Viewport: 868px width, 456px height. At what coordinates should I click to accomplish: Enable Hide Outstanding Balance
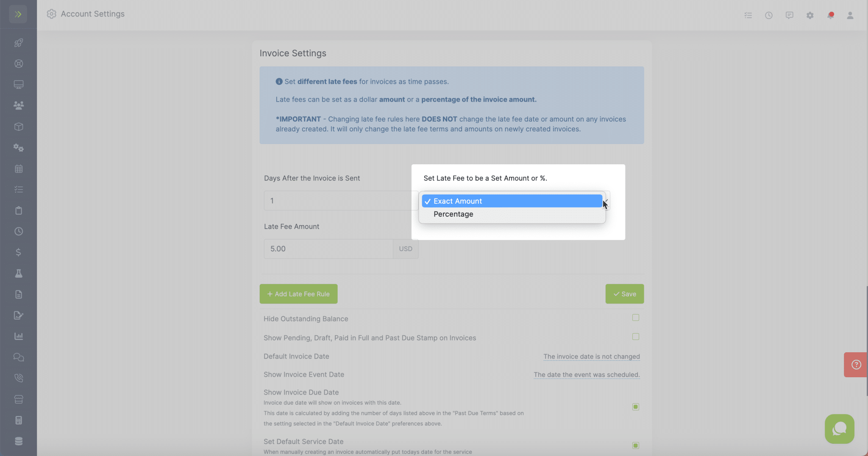(635, 318)
